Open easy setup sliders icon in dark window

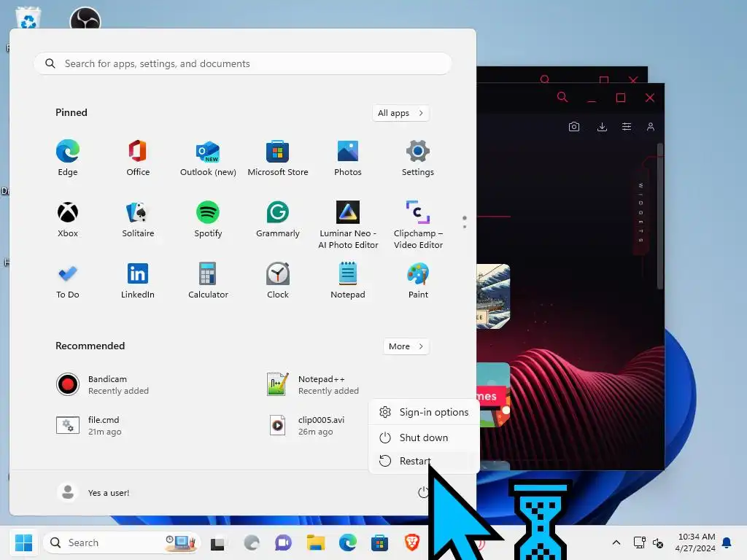(x=627, y=127)
